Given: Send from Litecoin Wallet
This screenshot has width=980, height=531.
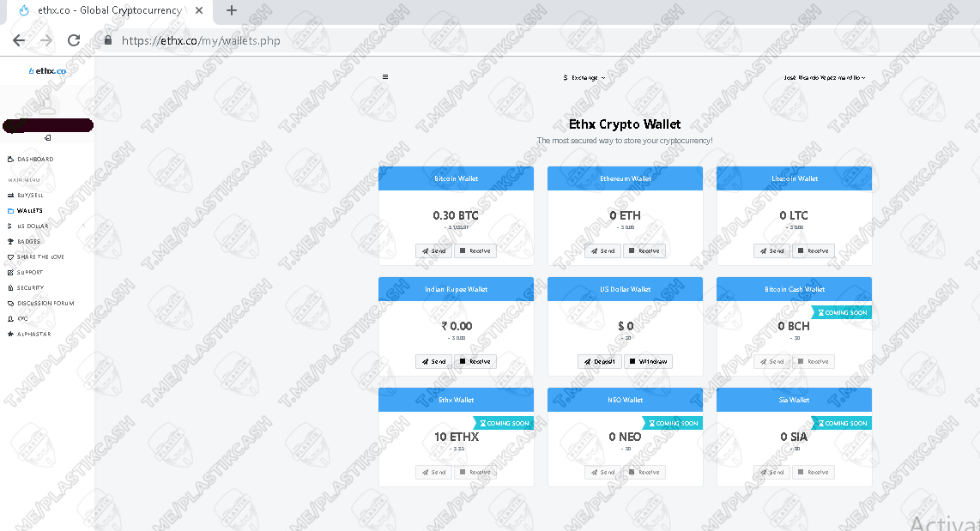Looking at the screenshot, I should (771, 250).
